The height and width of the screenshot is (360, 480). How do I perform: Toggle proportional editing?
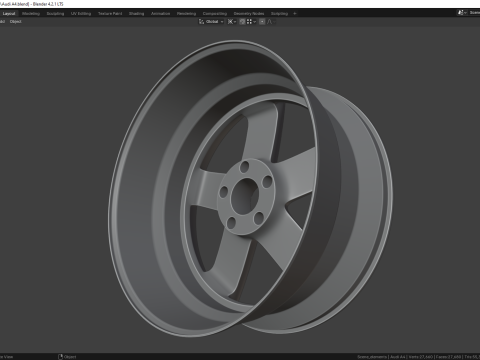pyautogui.click(x=262, y=22)
